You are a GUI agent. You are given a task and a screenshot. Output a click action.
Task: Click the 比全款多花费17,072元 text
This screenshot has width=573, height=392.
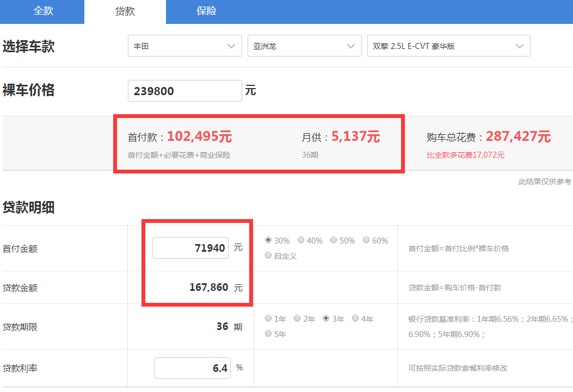[x=466, y=155]
